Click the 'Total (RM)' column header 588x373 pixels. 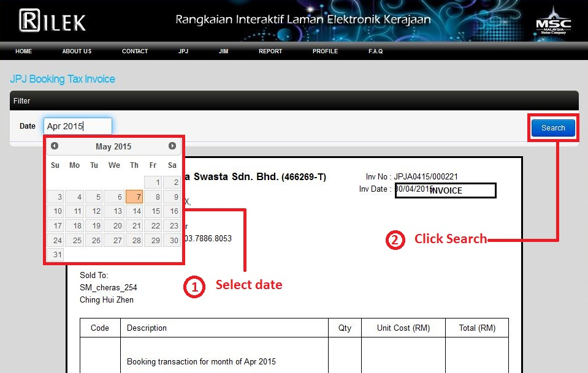[478, 328]
